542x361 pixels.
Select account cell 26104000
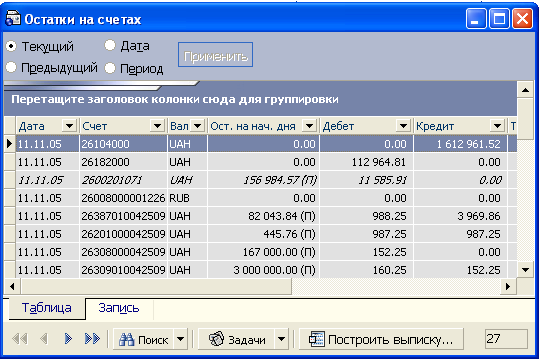(x=123, y=144)
